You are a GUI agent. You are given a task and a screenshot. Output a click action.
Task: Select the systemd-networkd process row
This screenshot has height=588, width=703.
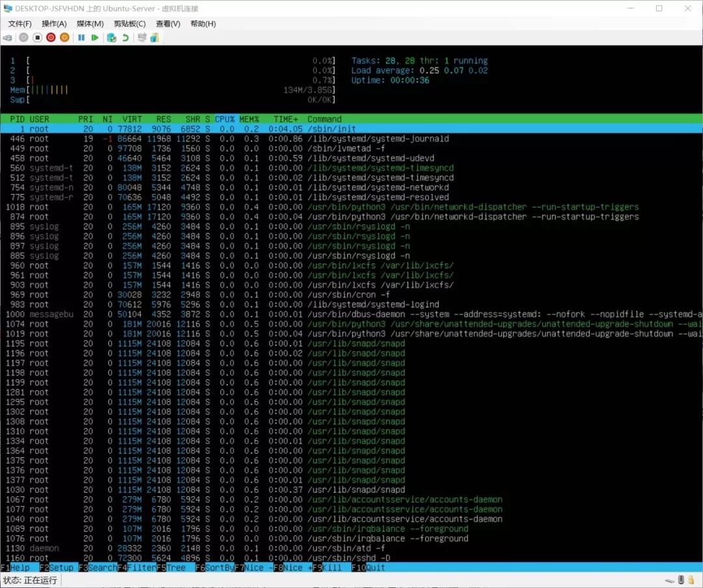[x=351, y=188]
